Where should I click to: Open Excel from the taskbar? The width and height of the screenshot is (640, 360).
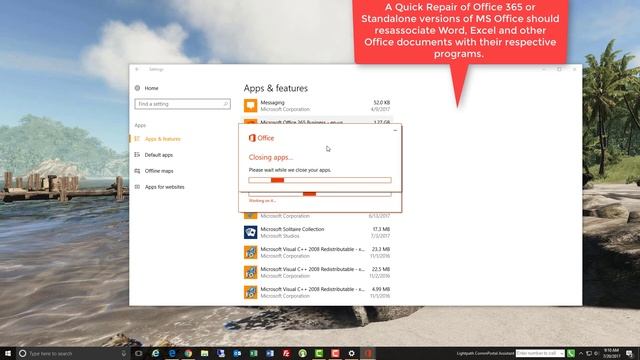pos(253,353)
